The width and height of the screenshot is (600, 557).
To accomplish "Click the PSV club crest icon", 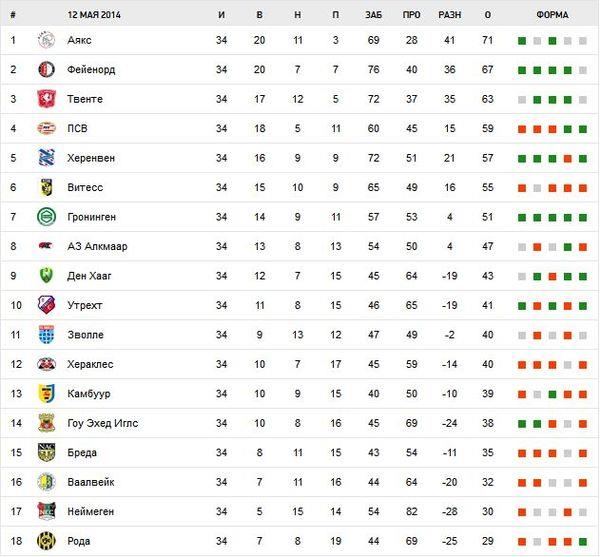I will [46, 129].
